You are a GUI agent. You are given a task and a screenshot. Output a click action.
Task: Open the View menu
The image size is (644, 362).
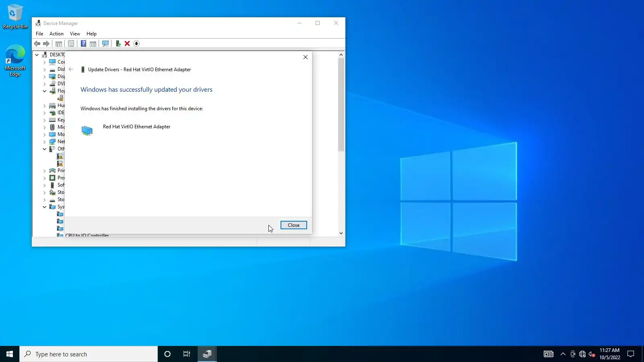75,34
